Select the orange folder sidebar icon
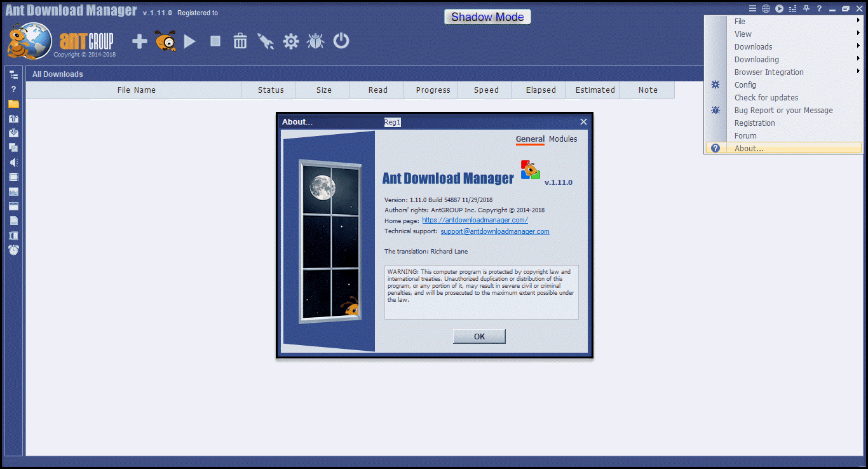868x469 pixels. tap(13, 104)
